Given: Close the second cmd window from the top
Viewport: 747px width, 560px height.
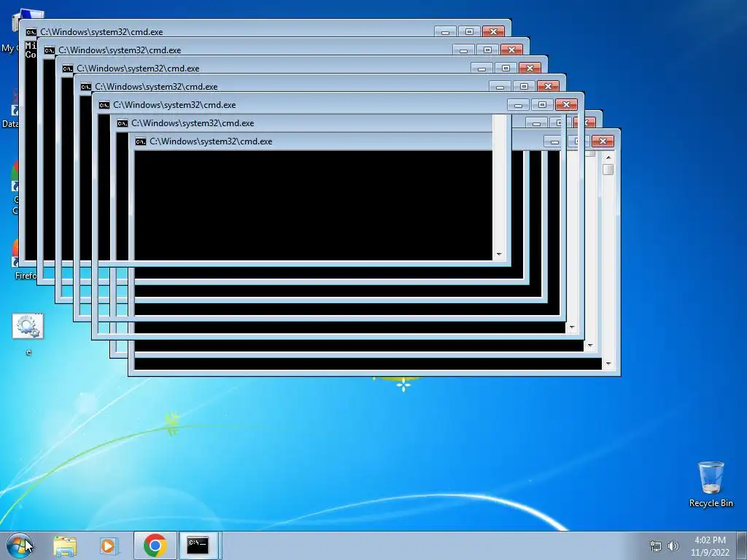Looking at the screenshot, I should click(511, 50).
